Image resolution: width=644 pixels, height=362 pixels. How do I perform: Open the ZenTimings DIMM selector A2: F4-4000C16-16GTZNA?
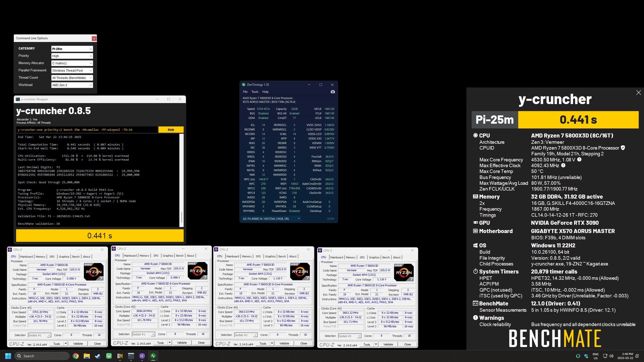(x=271, y=219)
